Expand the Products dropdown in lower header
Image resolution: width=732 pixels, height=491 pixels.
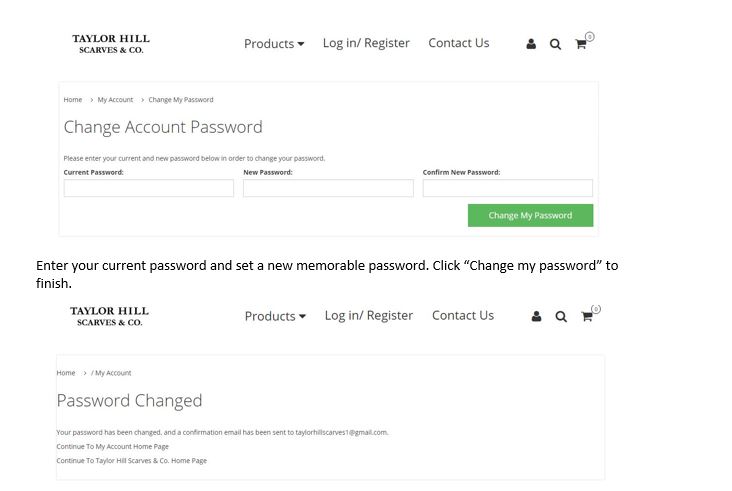point(275,316)
